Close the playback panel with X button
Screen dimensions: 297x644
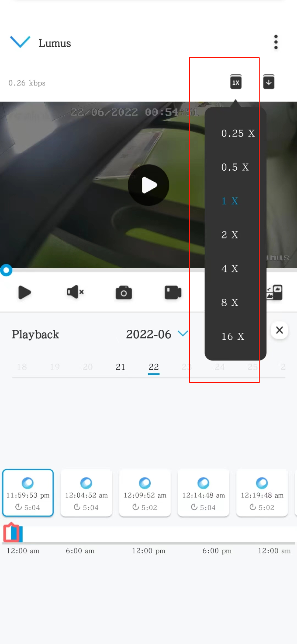pyautogui.click(x=279, y=330)
